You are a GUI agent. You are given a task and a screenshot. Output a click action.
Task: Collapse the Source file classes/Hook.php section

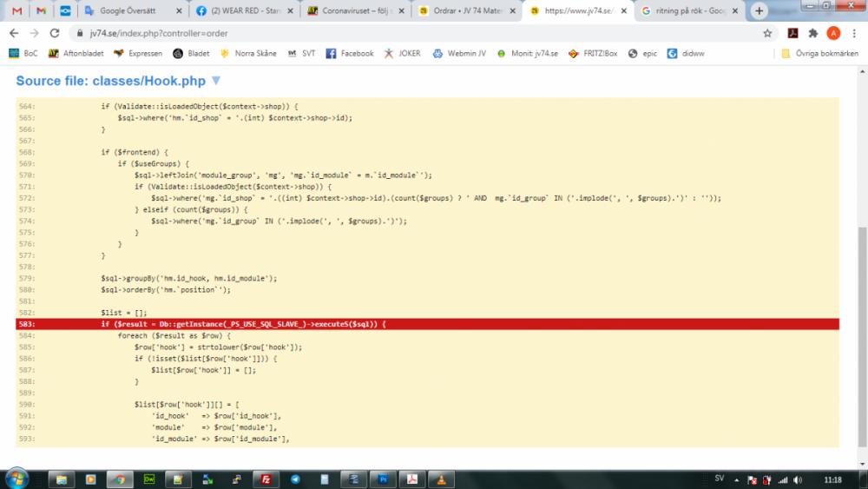pyautogui.click(x=216, y=81)
